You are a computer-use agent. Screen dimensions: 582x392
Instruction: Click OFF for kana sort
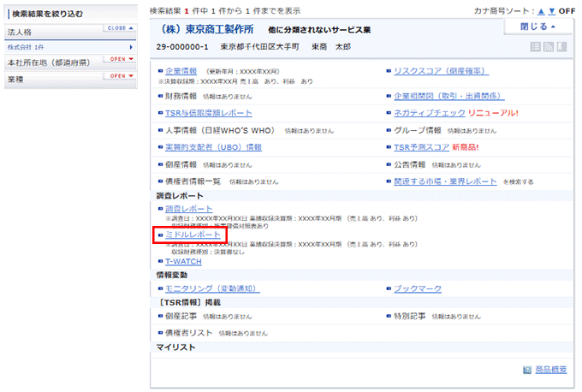(x=567, y=11)
